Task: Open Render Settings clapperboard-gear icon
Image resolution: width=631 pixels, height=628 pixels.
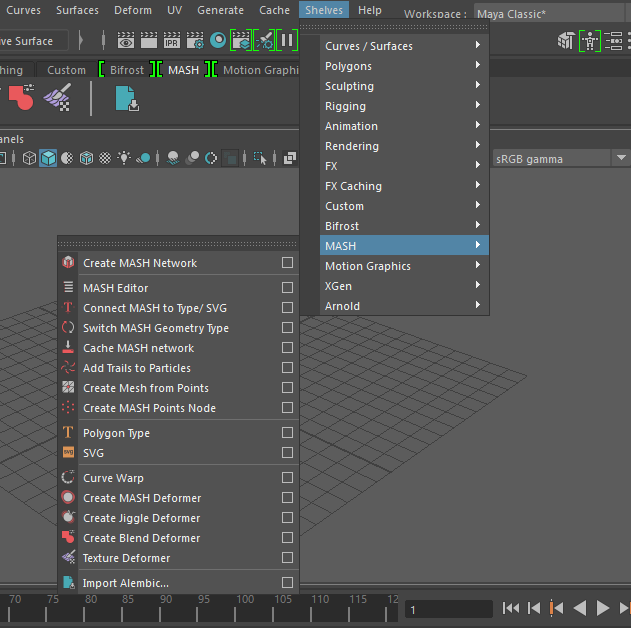Action: 194,41
